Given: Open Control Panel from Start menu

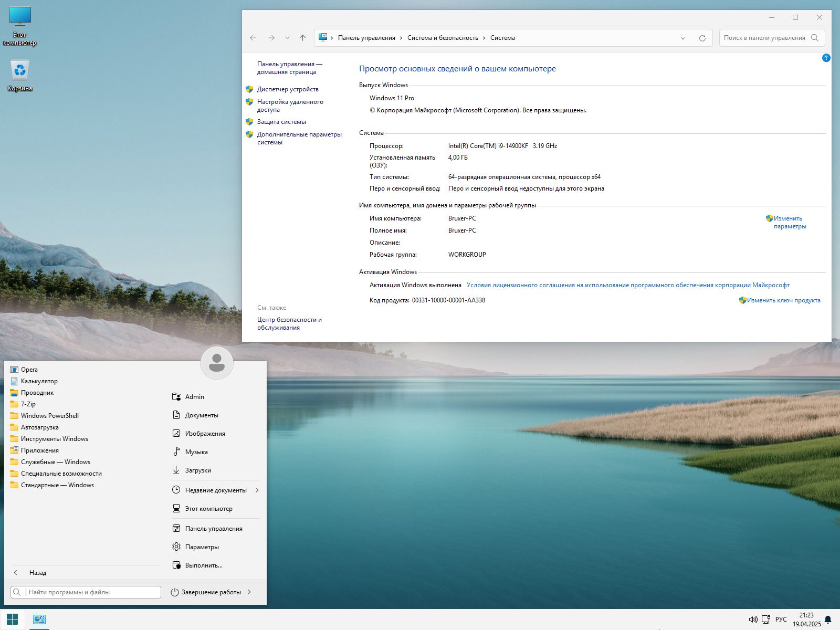Looking at the screenshot, I should pos(213,529).
